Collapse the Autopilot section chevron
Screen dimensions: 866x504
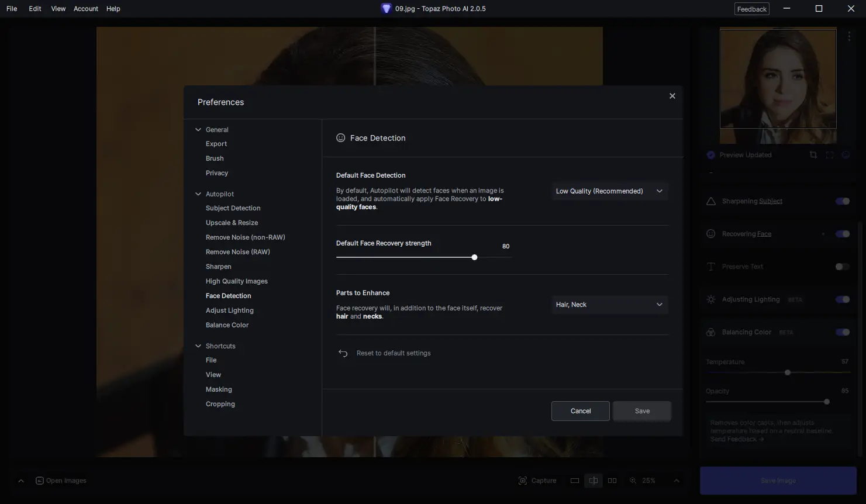[x=198, y=194]
